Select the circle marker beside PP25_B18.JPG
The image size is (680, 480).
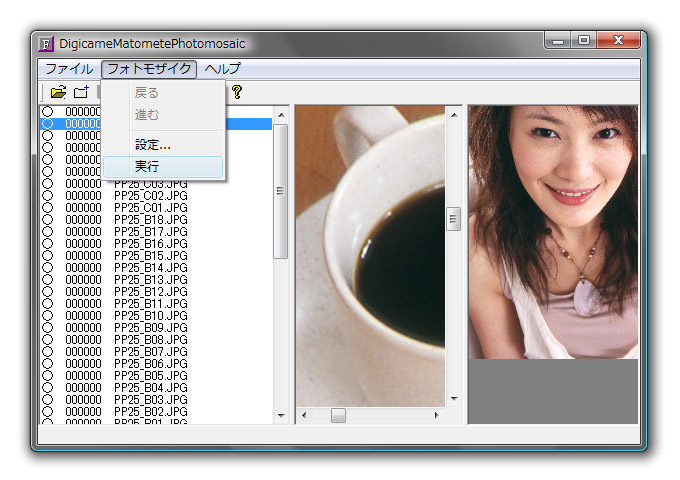coord(47,220)
